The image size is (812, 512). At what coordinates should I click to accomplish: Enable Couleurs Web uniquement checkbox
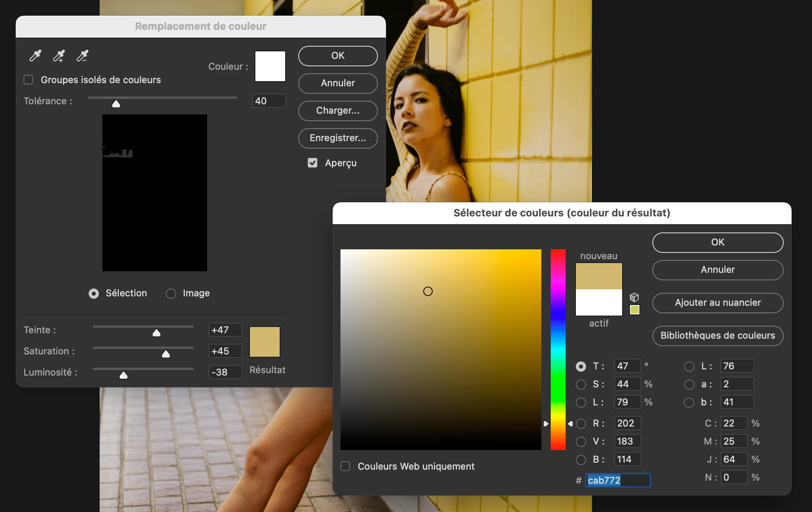click(345, 466)
